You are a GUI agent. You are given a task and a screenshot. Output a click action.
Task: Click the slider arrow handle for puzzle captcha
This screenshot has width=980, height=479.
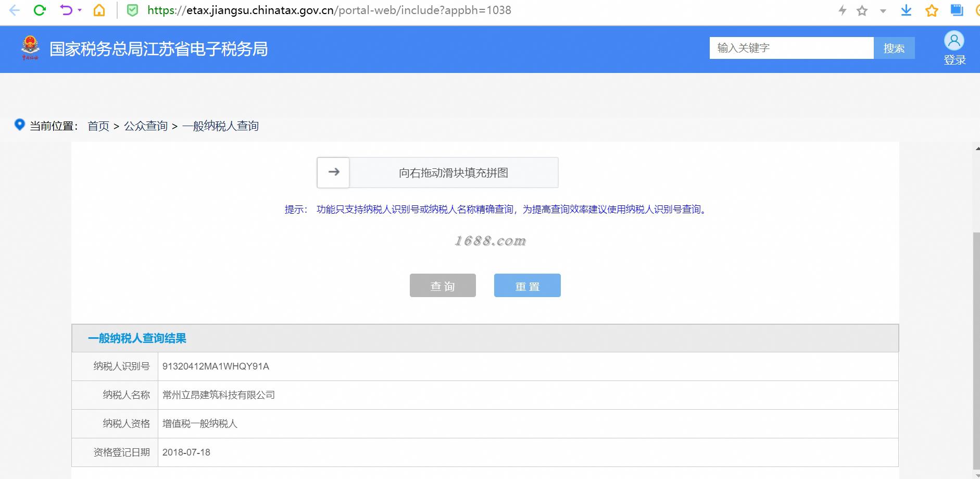click(333, 173)
